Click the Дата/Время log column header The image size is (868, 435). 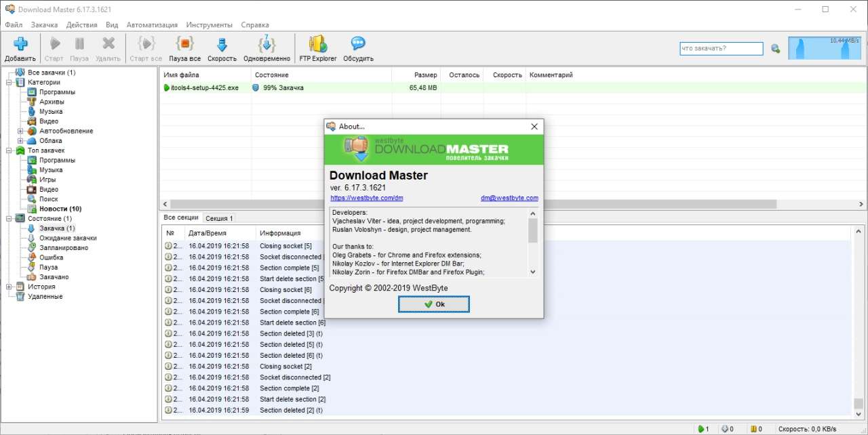point(220,233)
